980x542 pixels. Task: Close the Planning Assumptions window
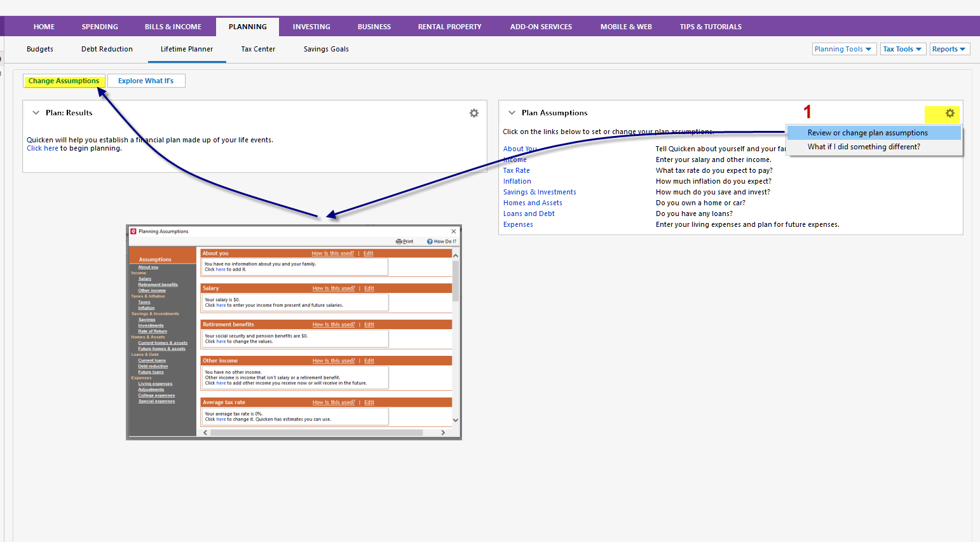454,231
